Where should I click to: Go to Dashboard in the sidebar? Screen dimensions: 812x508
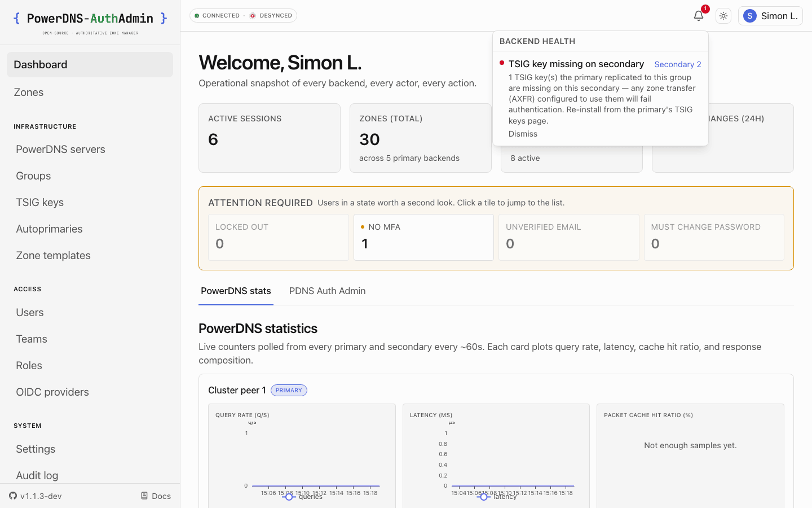click(x=90, y=64)
